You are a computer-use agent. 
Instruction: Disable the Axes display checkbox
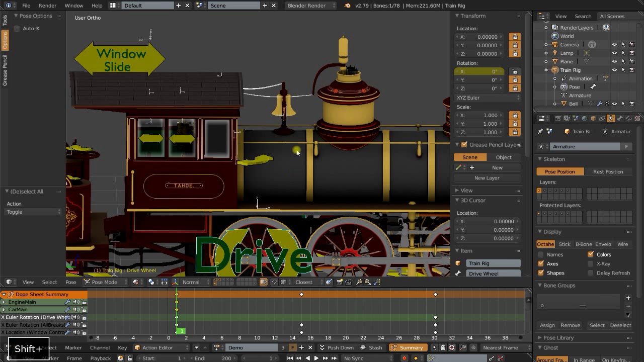click(x=541, y=263)
